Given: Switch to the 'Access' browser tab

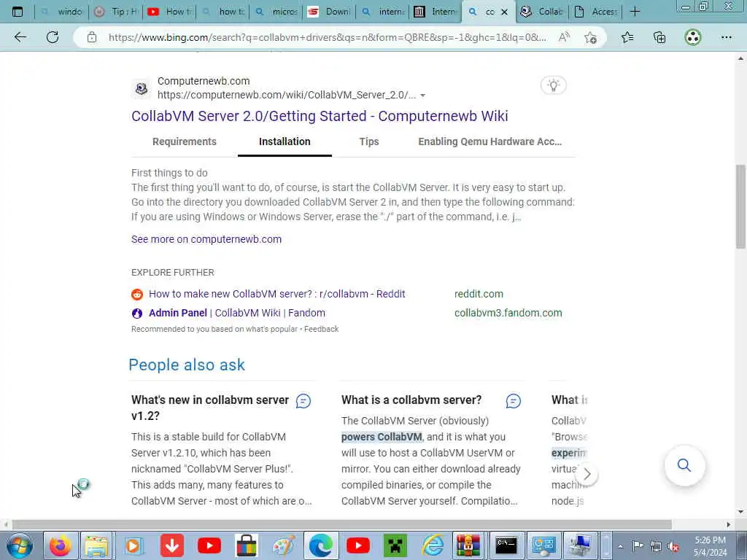Looking at the screenshot, I should pyautogui.click(x=595, y=12).
